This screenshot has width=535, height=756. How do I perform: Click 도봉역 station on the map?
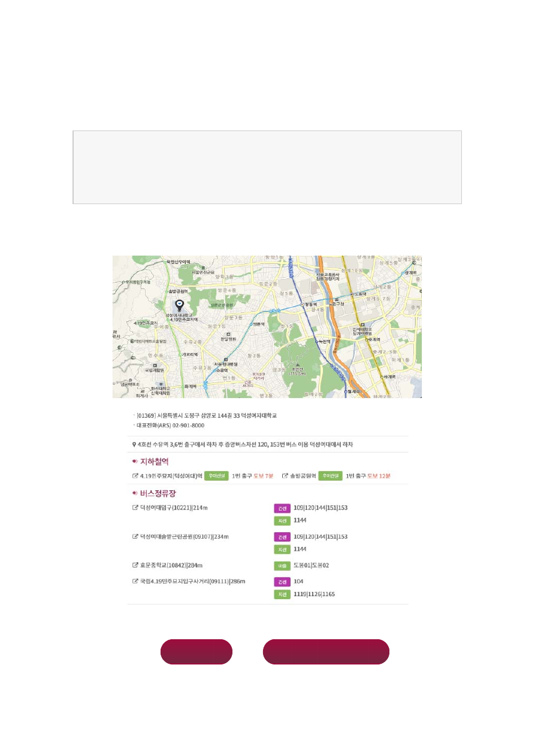click(x=359, y=294)
